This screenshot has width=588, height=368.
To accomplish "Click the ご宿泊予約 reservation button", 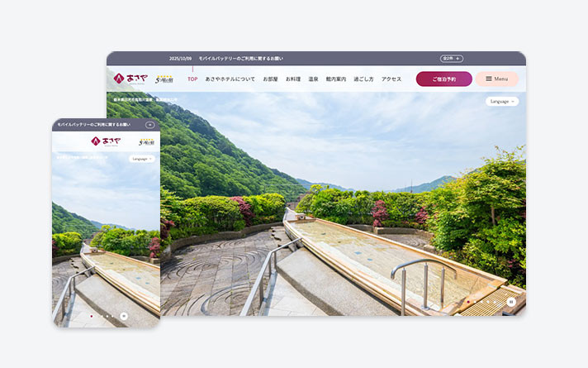I will 443,79.
